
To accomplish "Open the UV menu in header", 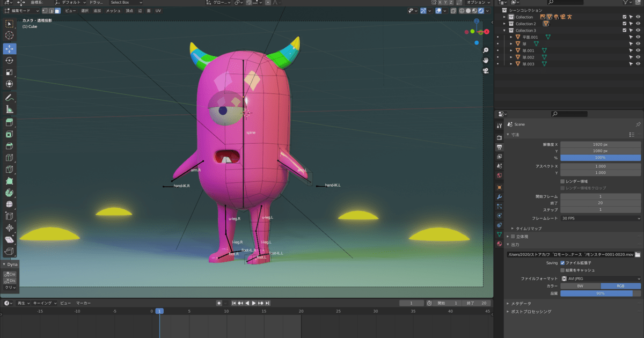I will (x=158, y=11).
